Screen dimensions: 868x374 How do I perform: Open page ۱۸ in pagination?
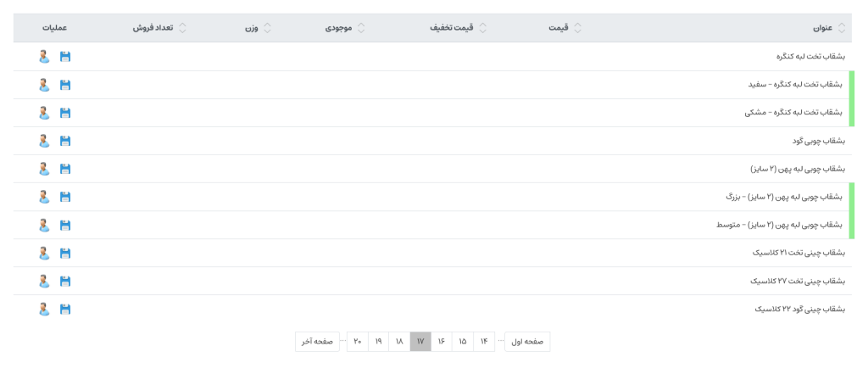pyautogui.click(x=399, y=342)
